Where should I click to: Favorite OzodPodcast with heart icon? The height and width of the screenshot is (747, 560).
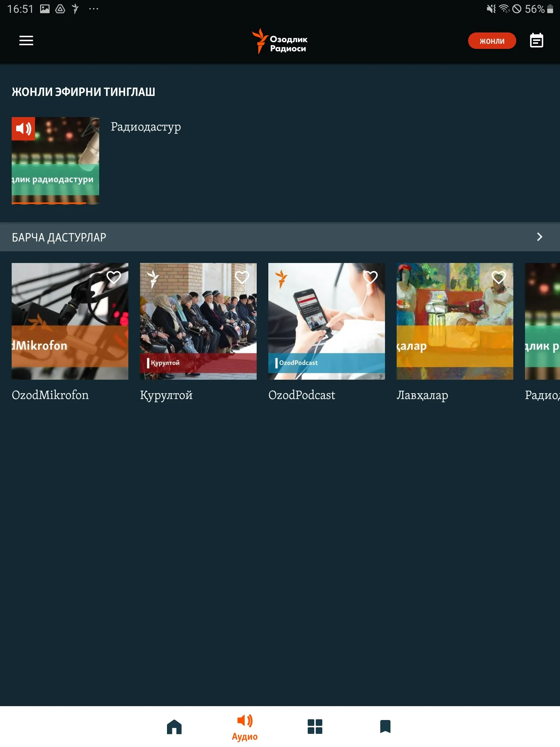(370, 278)
